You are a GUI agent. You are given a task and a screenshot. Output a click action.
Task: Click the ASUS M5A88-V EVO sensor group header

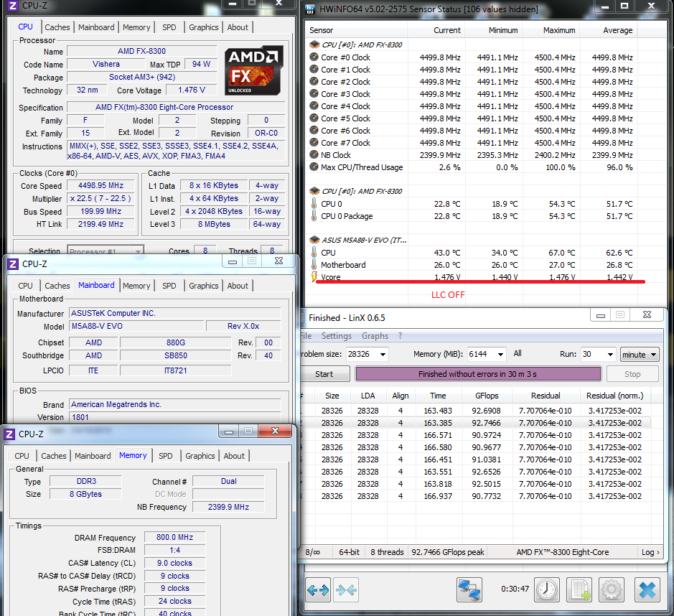[364, 240]
